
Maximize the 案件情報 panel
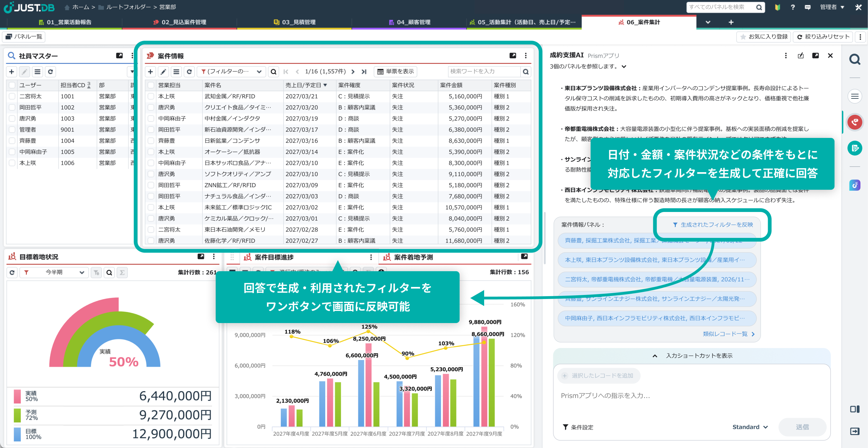coord(513,56)
